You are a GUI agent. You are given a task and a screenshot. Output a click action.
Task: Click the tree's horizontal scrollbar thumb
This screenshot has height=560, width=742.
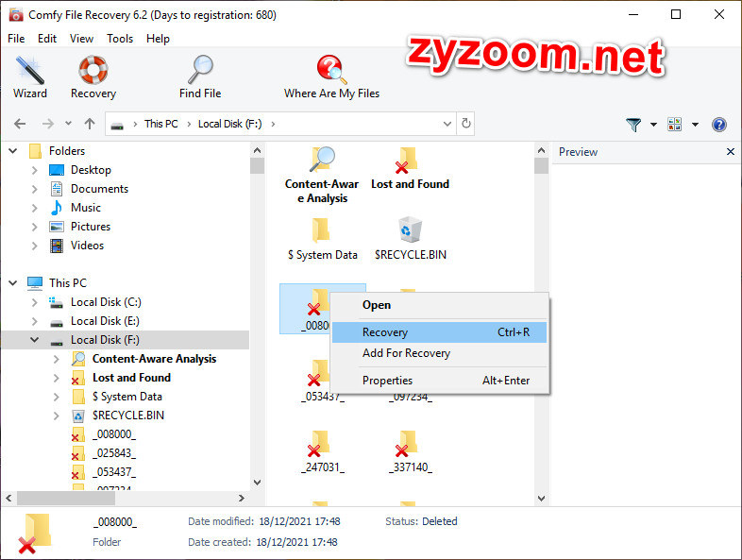click(66, 498)
